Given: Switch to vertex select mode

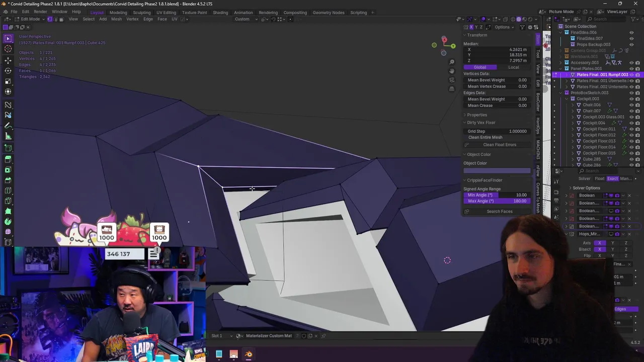Looking at the screenshot, I should [x=49, y=19].
